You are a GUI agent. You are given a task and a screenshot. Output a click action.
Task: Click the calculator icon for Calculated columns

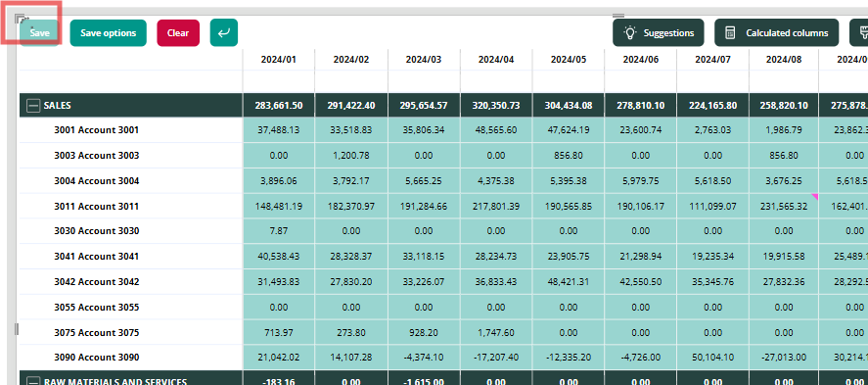[730, 32]
